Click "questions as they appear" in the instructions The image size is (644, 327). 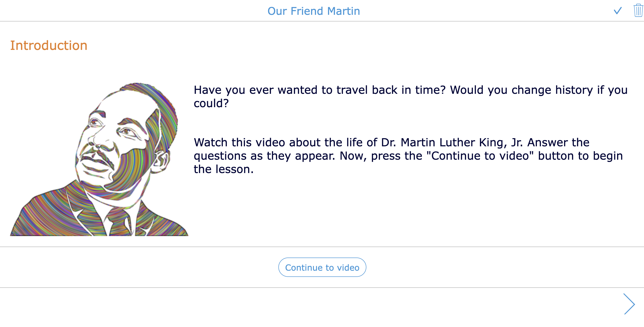tap(264, 156)
